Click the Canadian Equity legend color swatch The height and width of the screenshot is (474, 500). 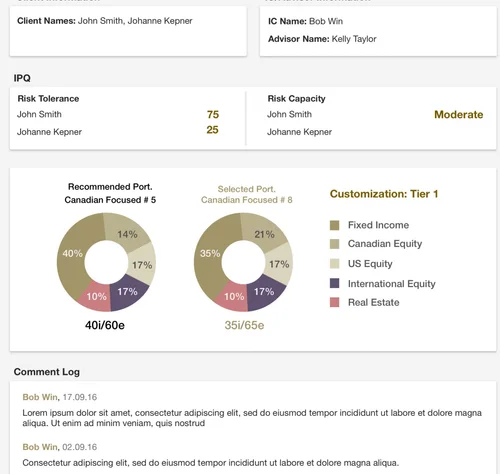coord(334,244)
